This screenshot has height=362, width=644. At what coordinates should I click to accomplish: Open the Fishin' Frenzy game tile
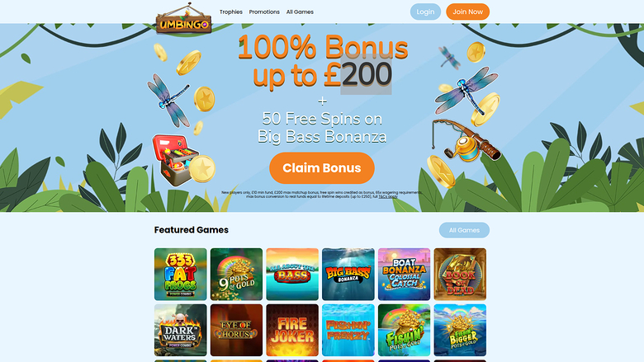348,330
